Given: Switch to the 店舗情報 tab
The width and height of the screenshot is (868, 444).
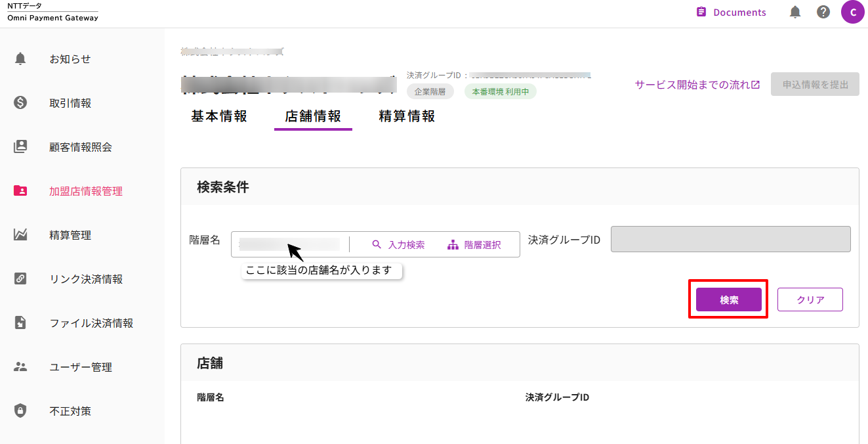Looking at the screenshot, I should (x=313, y=116).
